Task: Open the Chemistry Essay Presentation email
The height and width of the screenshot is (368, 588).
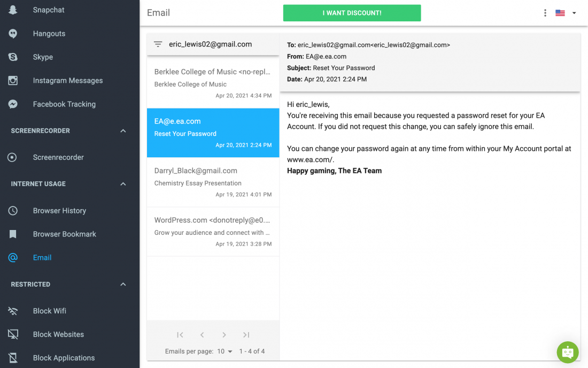Action: coord(213,182)
